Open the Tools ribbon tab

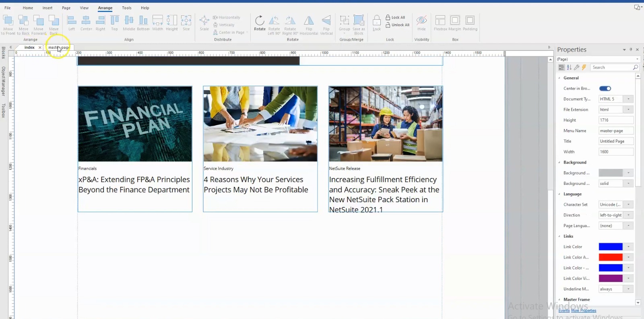tap(127, 8)
